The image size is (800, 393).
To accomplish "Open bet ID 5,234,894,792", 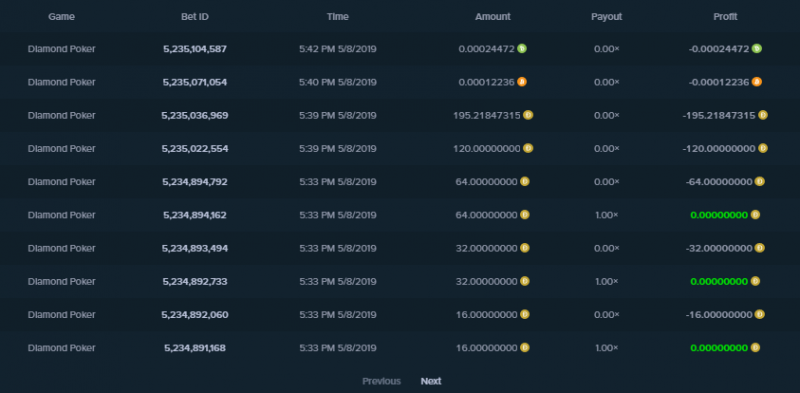I will click(x=195, y=182).
